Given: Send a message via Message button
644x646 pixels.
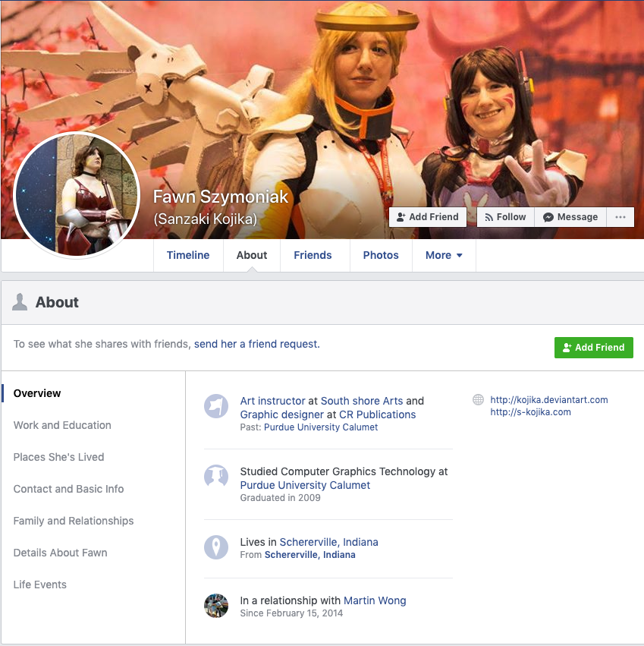Looking at the screenshot, I should pos(570,217).
